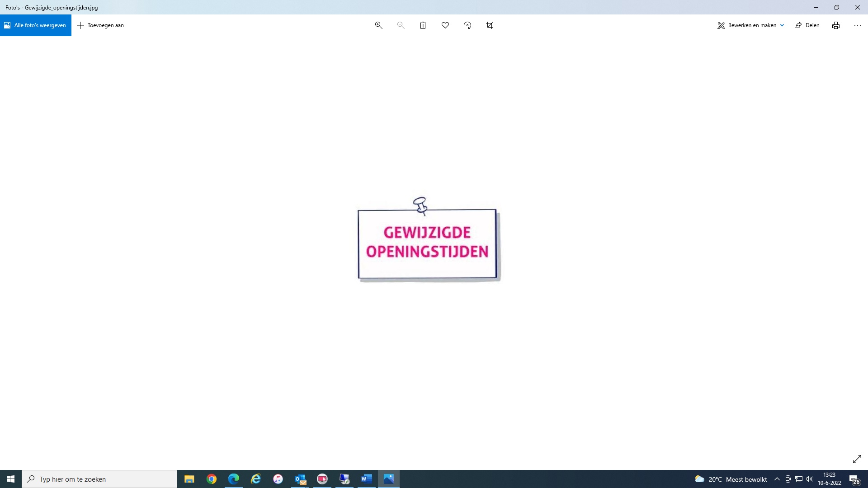This screenshot has height=488, width=868.
Task: Close the Photos window
Action: 858,7
